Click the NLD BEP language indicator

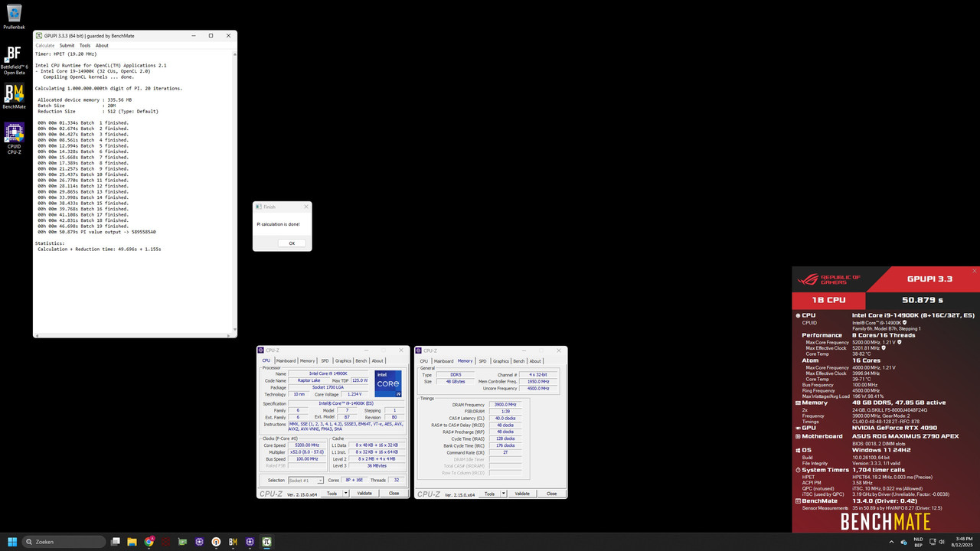pyautogui.click(x=918, y=542)
